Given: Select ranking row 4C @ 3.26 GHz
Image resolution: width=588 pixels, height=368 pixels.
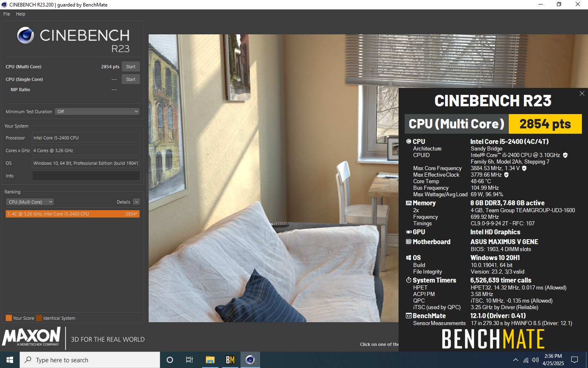Looking at the screenshot, I should tap(73, 214).
